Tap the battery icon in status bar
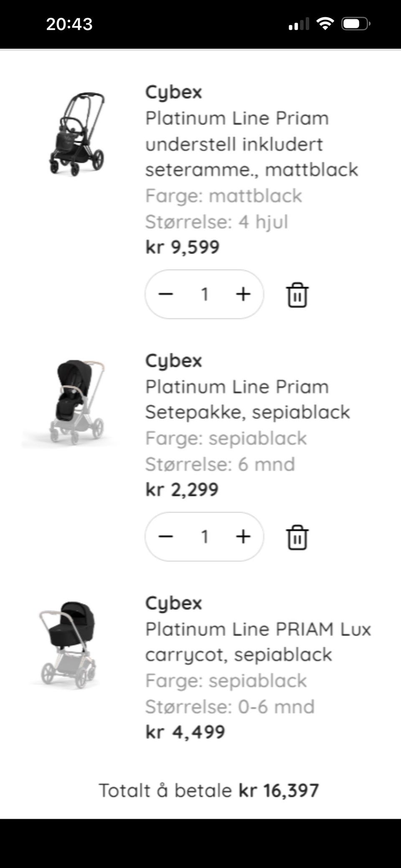This screenshot has height=868, width=401. tap(355, 24)
